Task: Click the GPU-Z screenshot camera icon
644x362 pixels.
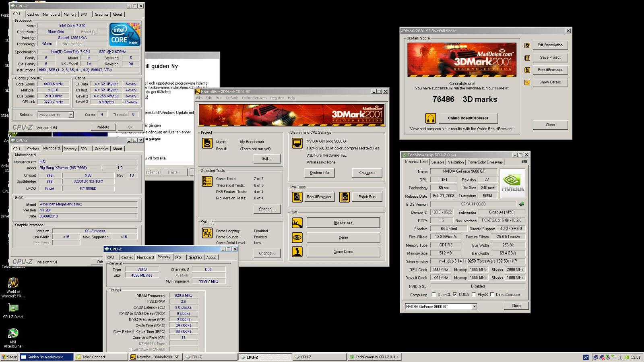Action: pos(524,161)
